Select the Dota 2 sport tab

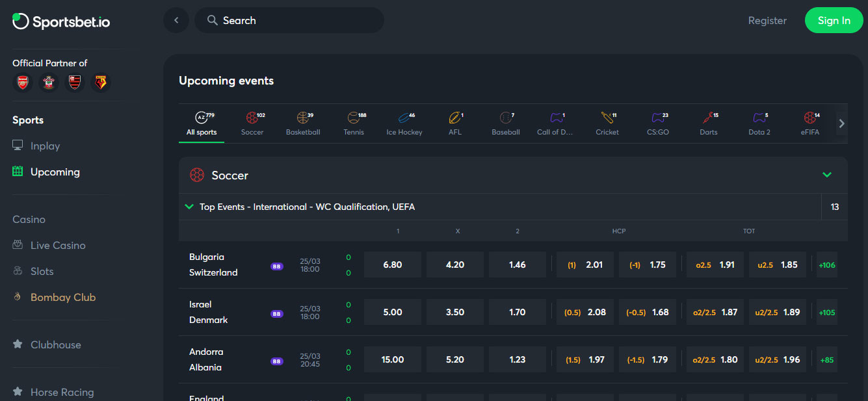tap(759, 124)
